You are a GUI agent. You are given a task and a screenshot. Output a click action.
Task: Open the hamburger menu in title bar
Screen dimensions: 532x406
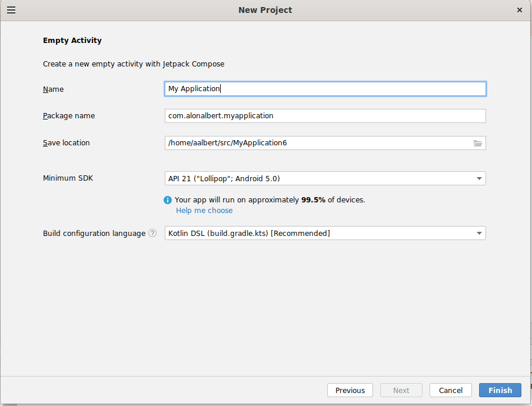(11, 10)
